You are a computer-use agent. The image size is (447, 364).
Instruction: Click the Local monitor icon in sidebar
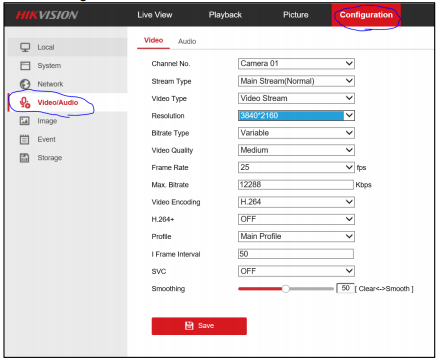[x=25, y=47]
